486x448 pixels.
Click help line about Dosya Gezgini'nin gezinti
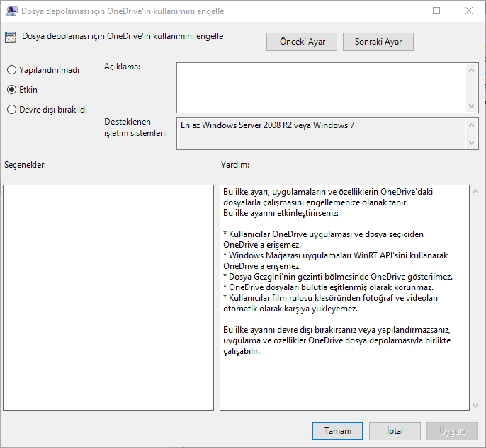click(x=338, y=277)
